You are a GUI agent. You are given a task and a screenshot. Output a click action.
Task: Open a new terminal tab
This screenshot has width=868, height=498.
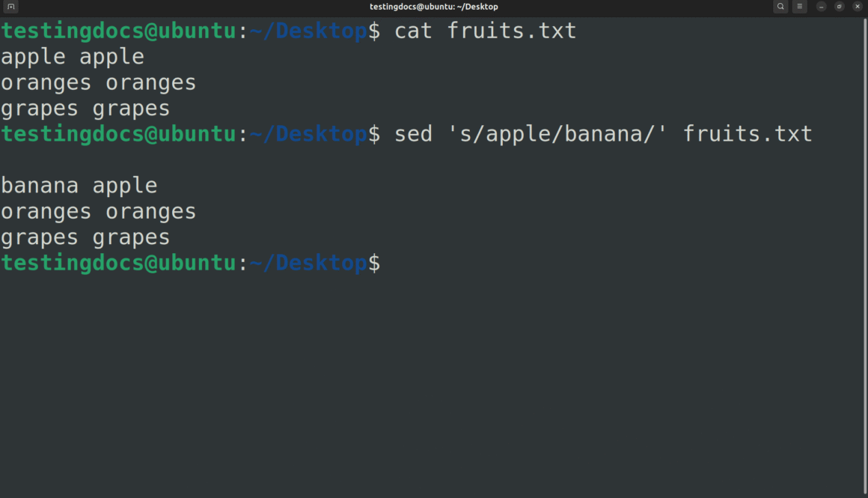point(11,7)
